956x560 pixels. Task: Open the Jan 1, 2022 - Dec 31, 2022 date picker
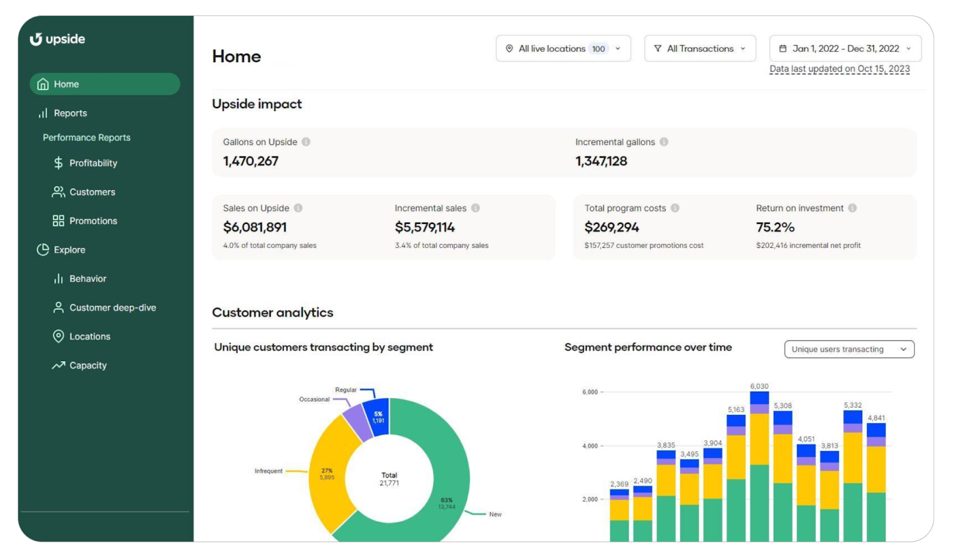pyautogui.click(x=845, y=48)
